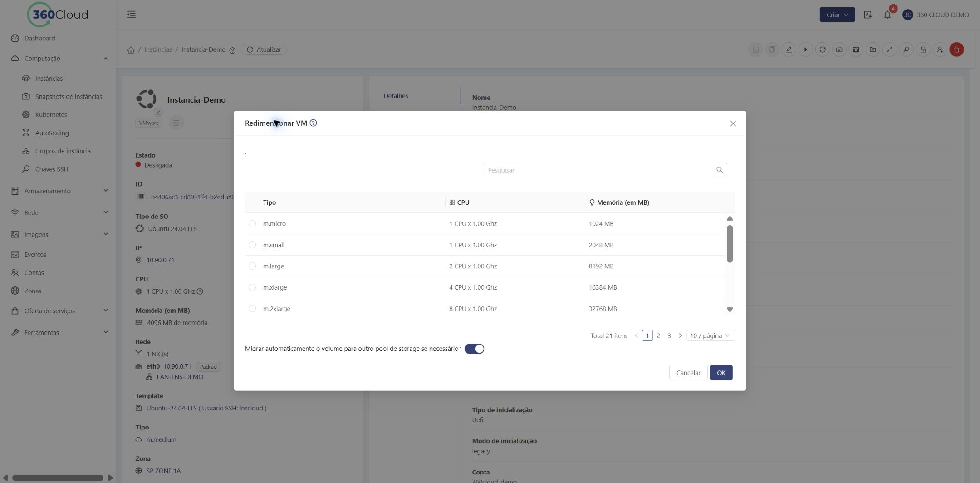This screenshot has width=980, height=483.
Task: Click the start instance play icon
Action: point(805,49)
